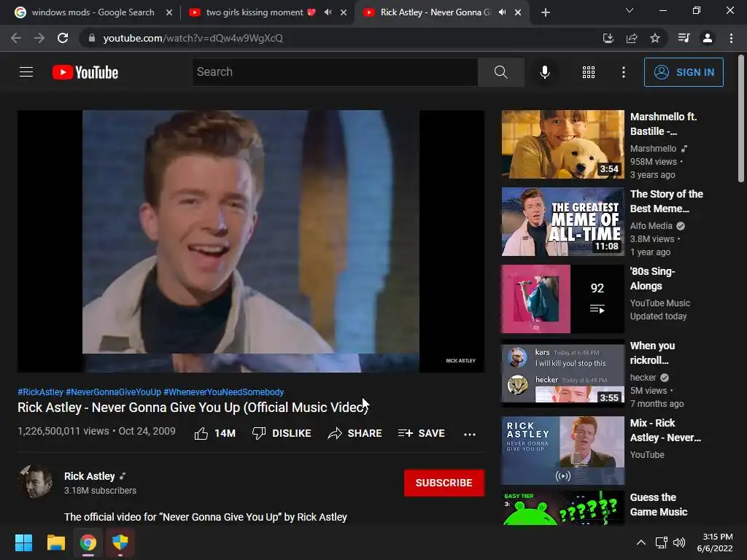
Task: Like the video with thumbs up
Action: pos(215,433)
